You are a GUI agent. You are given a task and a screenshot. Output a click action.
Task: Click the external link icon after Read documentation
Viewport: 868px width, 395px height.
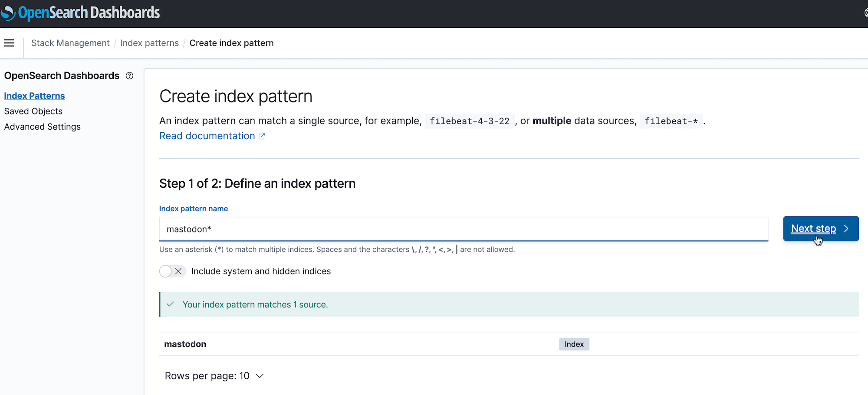pyautogui.click(x=262, y=136)
